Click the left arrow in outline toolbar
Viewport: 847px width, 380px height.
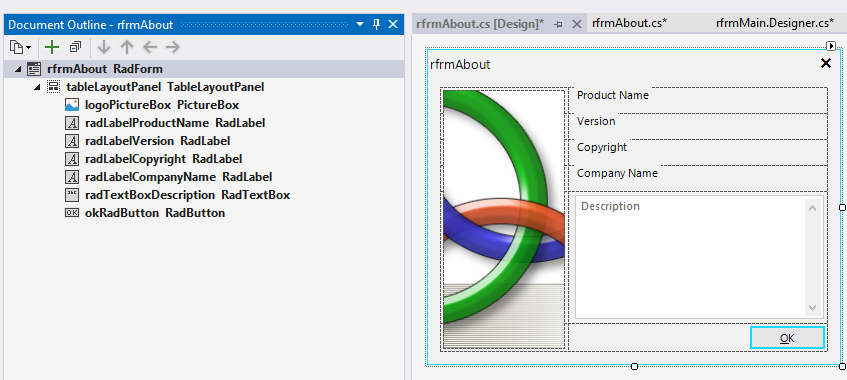pyautogui.click(x=150, y=48)
